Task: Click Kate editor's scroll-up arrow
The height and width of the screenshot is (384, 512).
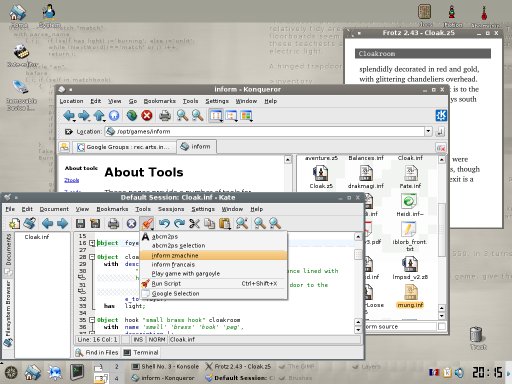Action: pos(358,237)
